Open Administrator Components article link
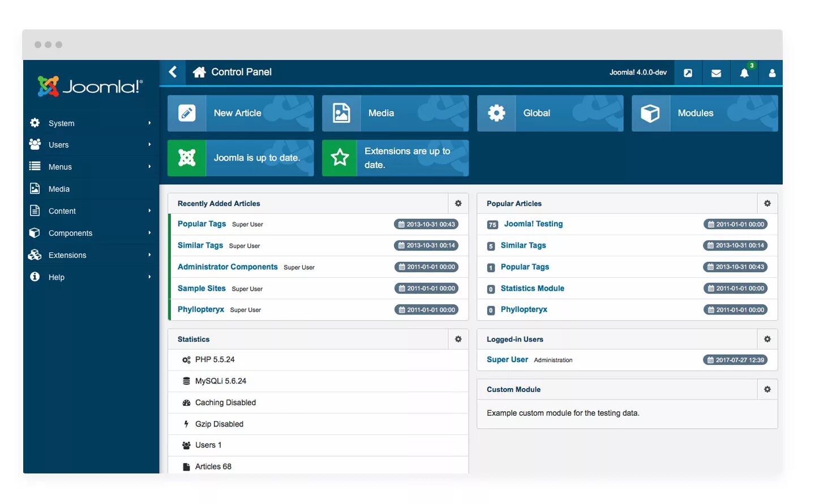The width and height of the screenshot is (815, 504). tap(228, 267)
